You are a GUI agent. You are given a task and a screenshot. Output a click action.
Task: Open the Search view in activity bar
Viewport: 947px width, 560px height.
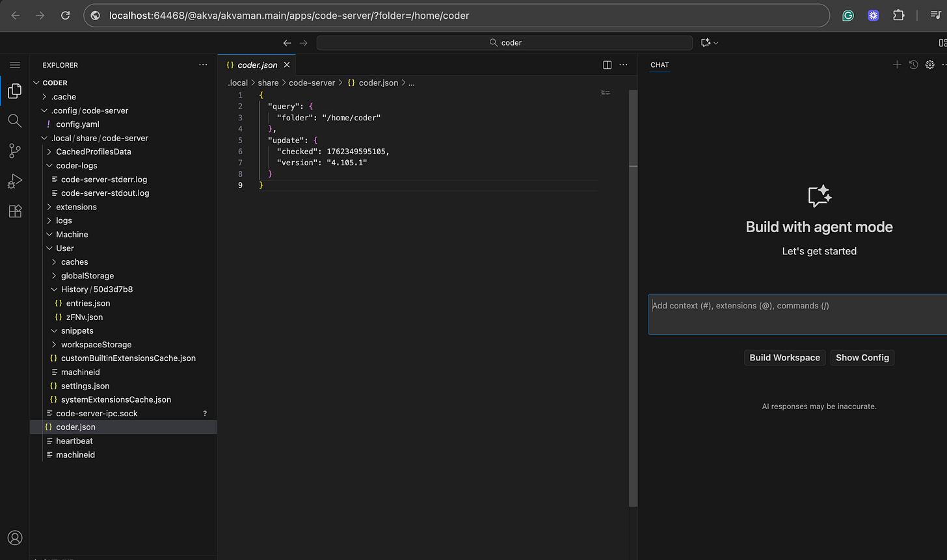coord(14,121)
